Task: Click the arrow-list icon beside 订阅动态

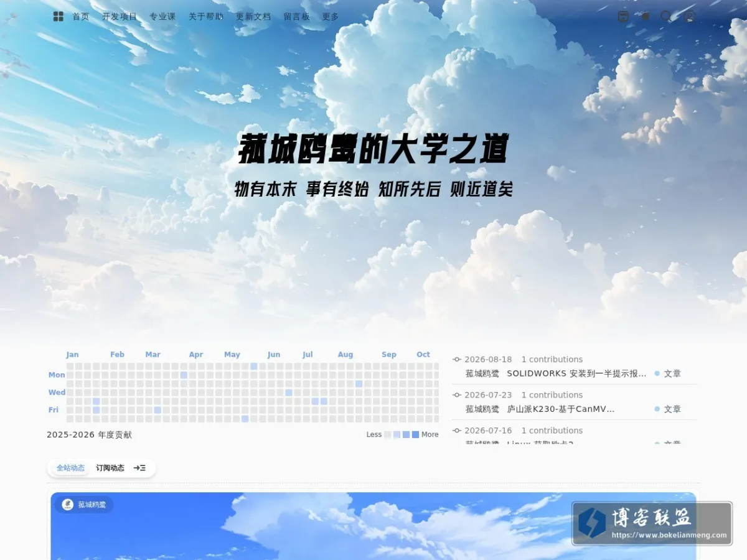Action: click(x=140, y=468)
